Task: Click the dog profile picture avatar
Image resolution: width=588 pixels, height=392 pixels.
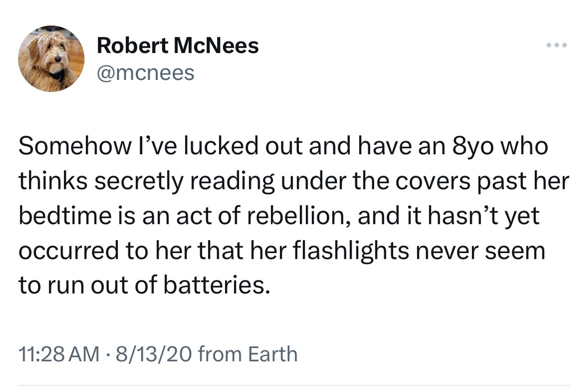Action: click(51, 59)
